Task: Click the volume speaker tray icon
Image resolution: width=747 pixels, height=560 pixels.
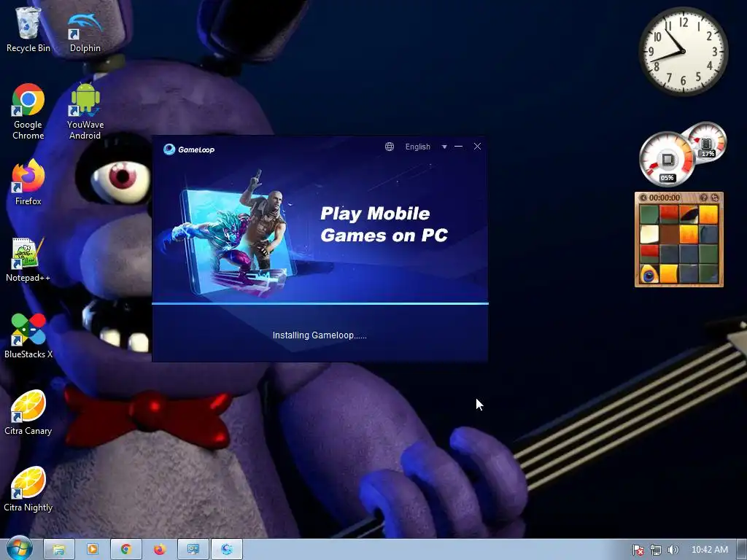Action: click(x=673, y=550)
